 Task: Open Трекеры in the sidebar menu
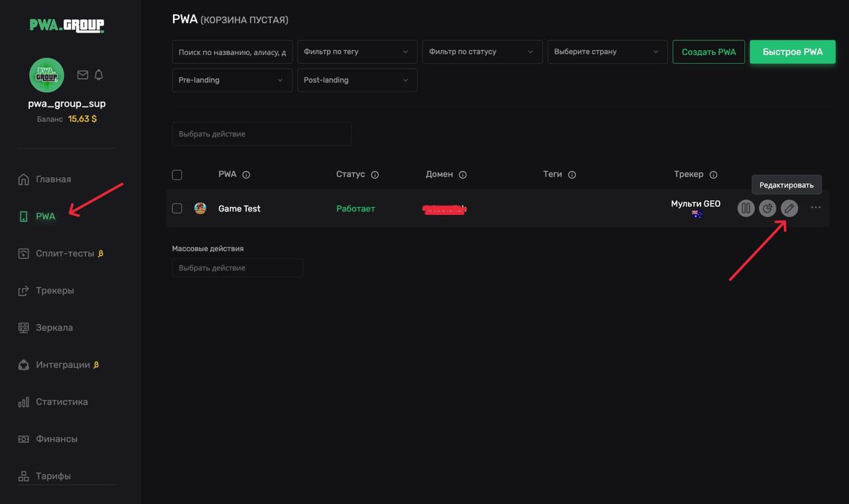click(54, 290)
